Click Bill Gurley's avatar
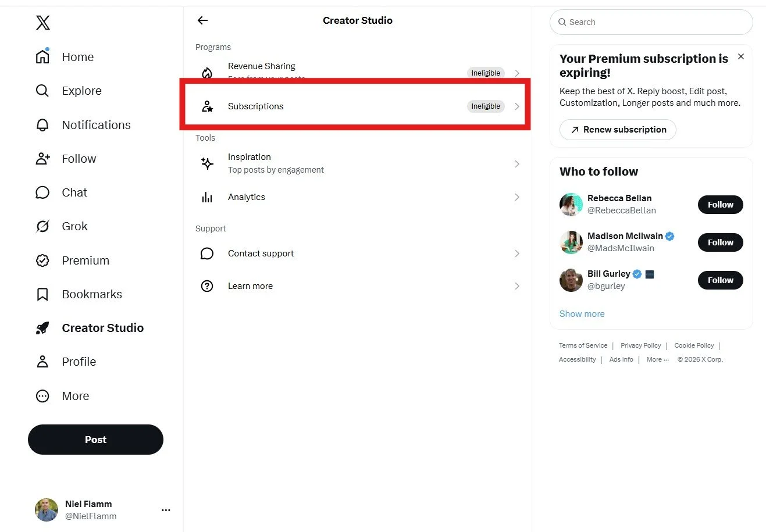Viewport: 766px width, 532px height. pos(571,280)
